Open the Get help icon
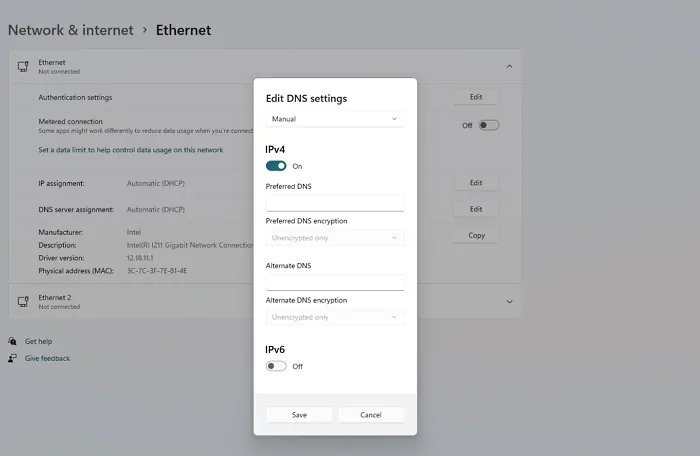The width and height of the screenshot is (700, 456). 12,341
